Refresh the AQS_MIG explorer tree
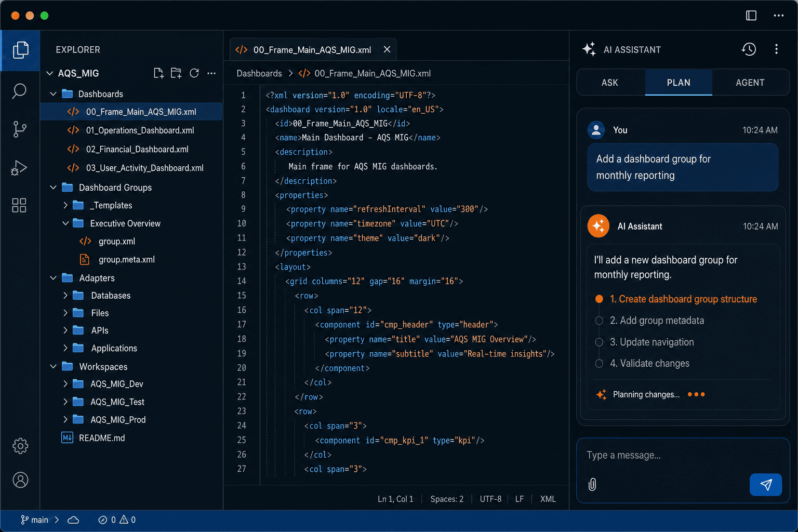The width and height of the screenshot is (798, 532). pos(194,73)
